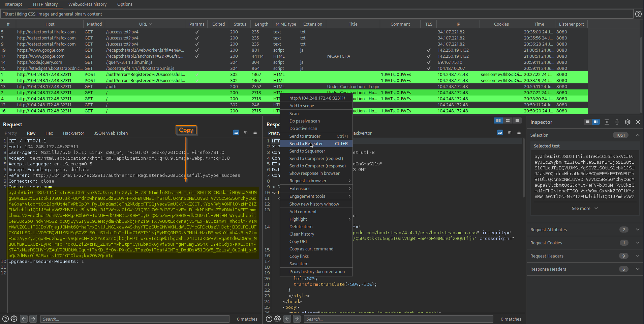Select history row 13 with /auth URL
The height and width of the screenshot is (324, 644).
pos(294,86)
